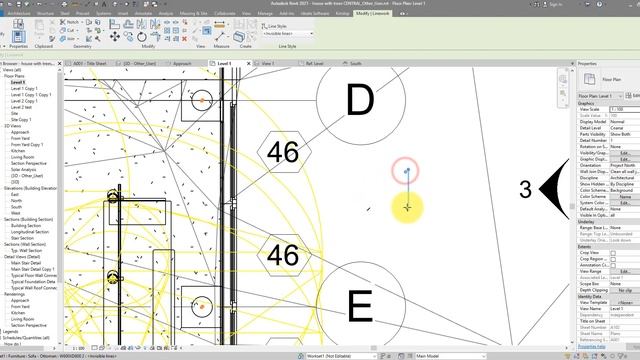Select Living Room under 3D Views
This screenshot has width=640, height=360.
pyautogui.click(x=22, y=157)
